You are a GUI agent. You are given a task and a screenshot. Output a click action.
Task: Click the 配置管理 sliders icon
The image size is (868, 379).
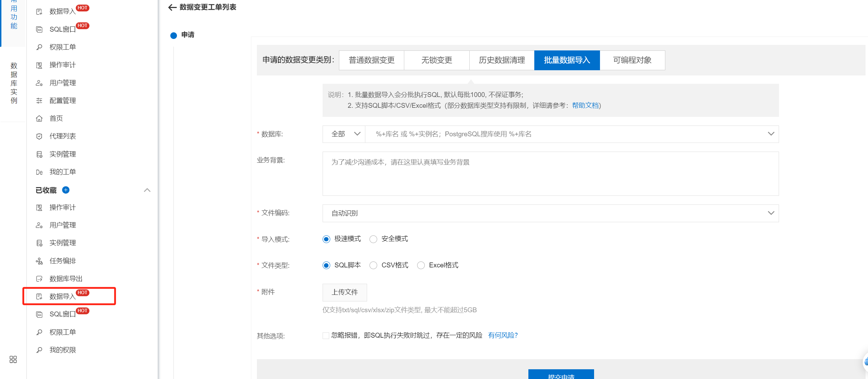tap(39, 101)
